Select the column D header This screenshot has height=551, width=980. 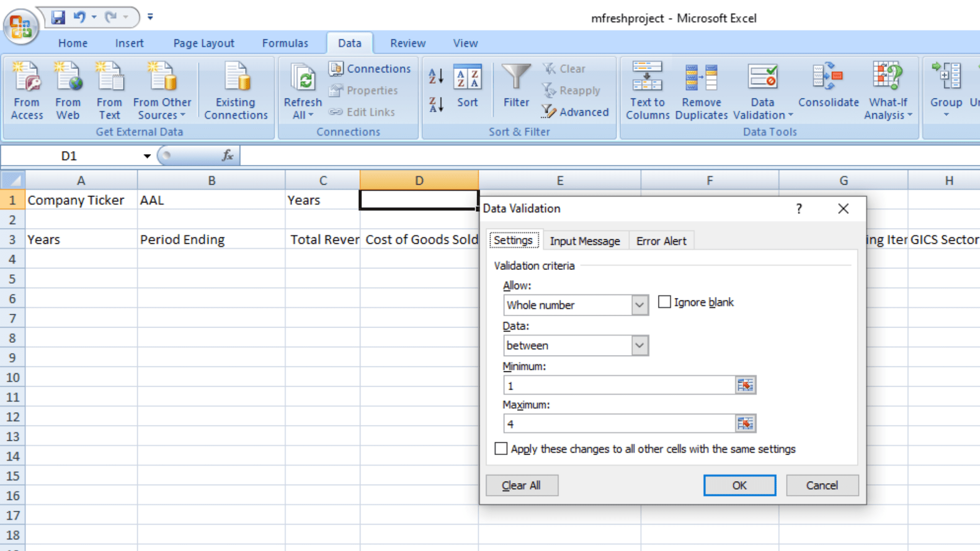[419, 181]
